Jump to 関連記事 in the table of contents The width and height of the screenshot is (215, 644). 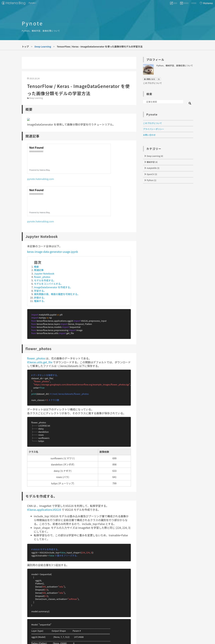coord(39,270)
